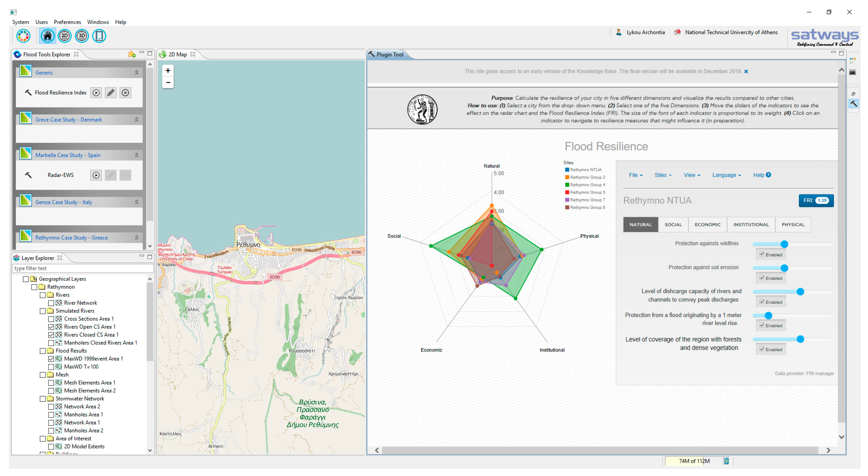Image resolution: width=868 pixels, height=476 pixels.
Task: Switch to 3D view toolbar icon
Action: tap(82, 36)
